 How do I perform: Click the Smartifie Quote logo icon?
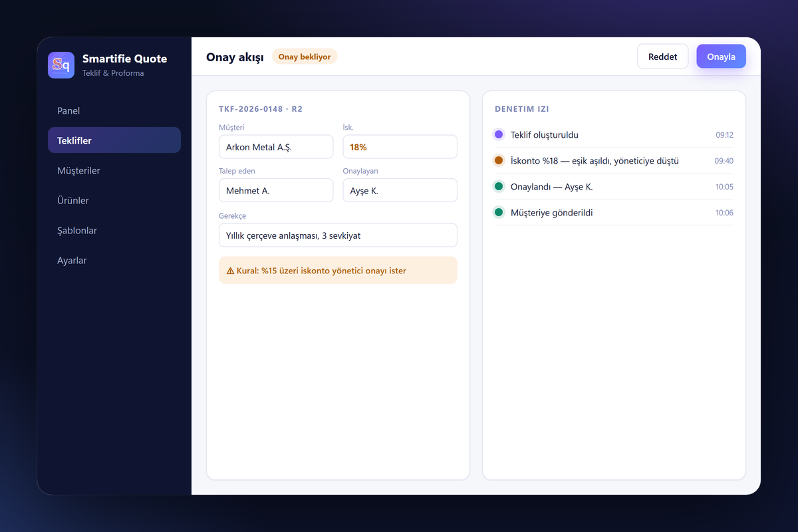point(61,65)
